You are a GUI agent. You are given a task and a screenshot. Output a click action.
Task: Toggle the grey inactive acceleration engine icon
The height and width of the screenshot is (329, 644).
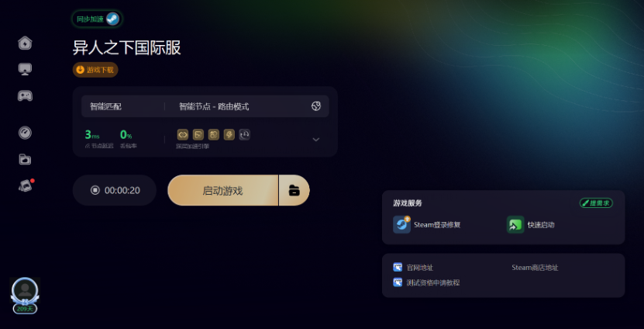[x=245, y=134]
